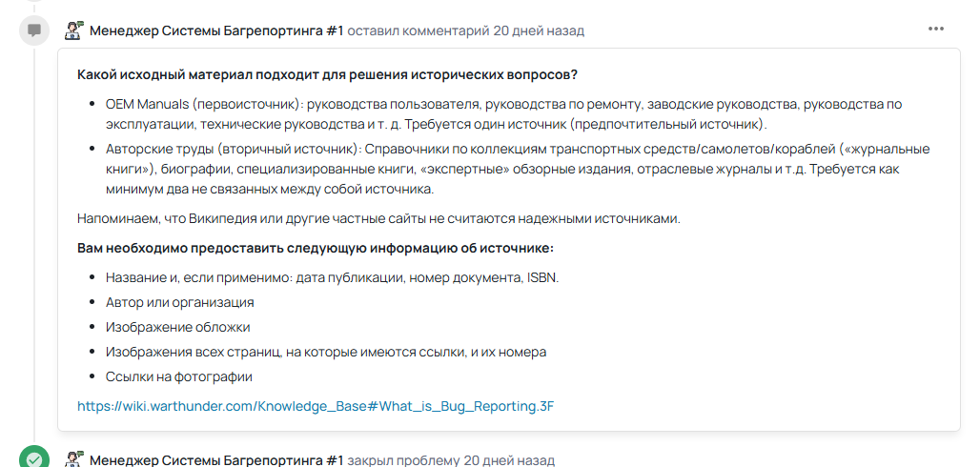The height and width of the screenshot is (467, 980).
Task: Click the "Ссылки на фотографии" list item
Action: 179,376
